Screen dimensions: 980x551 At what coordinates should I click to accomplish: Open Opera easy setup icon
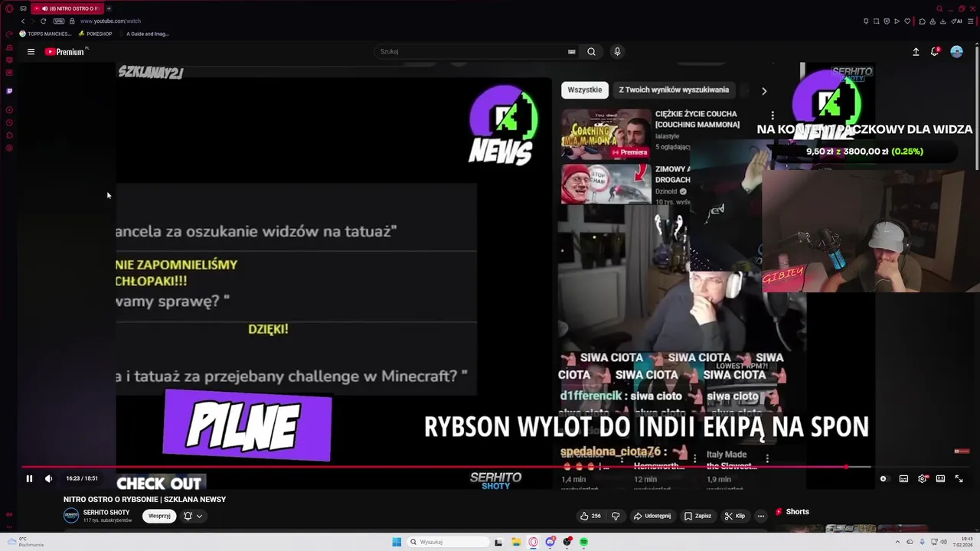[x=972, y=21]
